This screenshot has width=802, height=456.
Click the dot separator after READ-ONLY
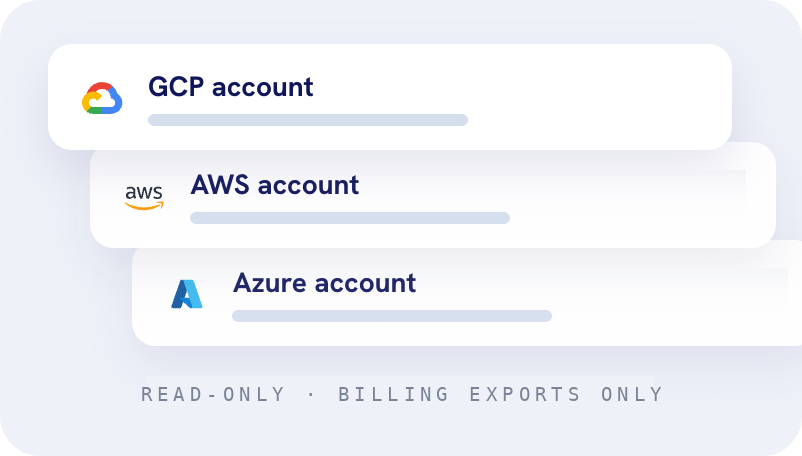[311, 394]
